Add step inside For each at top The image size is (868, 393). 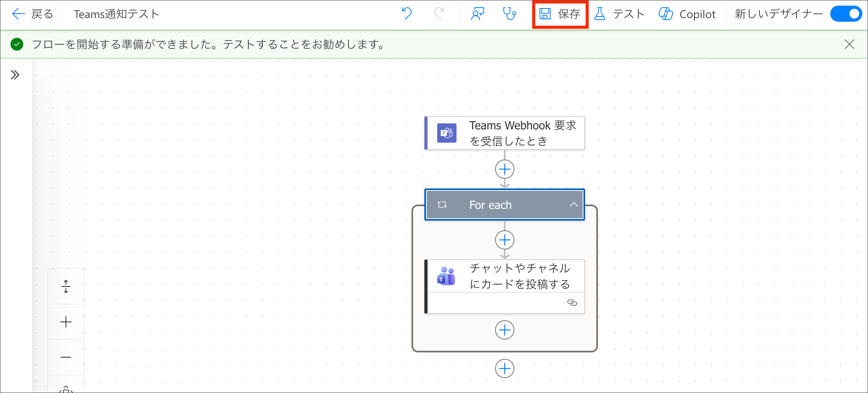(x=505, y=240)
